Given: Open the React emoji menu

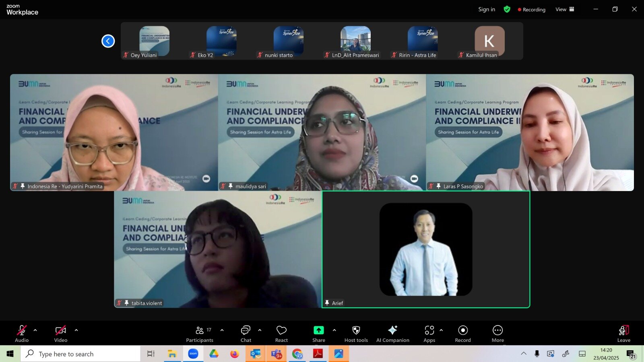Looking at the screenshot, I should (281, 333).
